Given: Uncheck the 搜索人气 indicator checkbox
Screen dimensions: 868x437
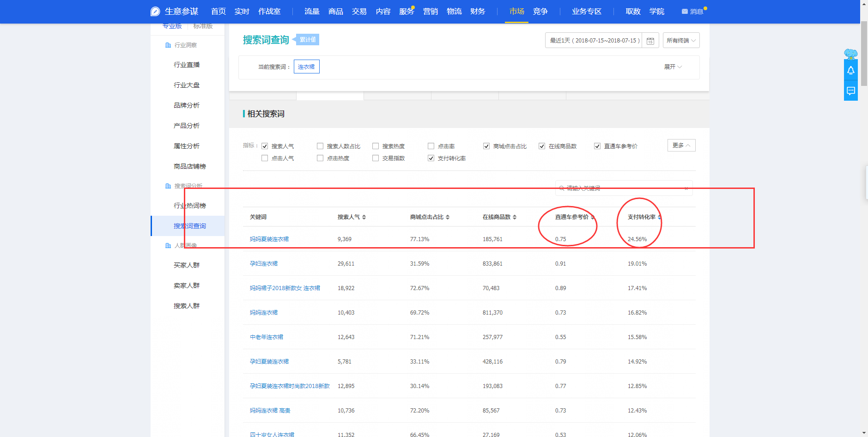Looking at the screenshot, I should [265, 146].
